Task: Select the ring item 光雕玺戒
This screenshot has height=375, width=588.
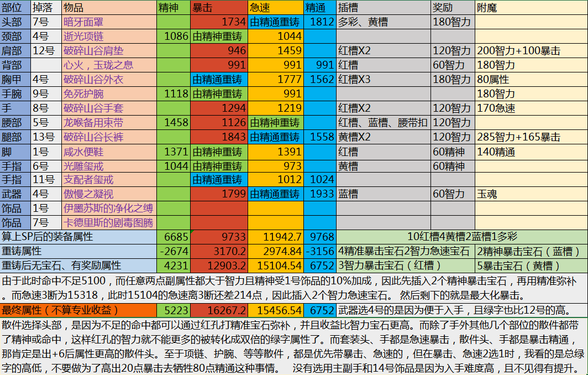Action: 109,166
